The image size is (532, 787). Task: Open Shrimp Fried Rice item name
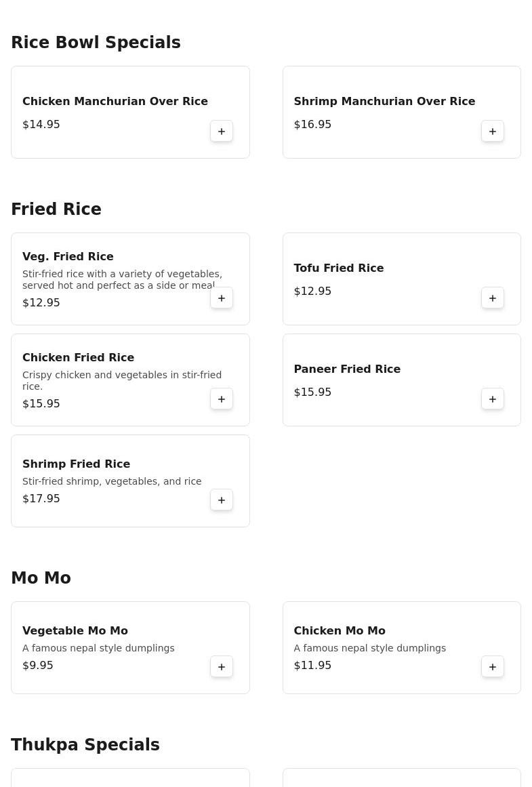[x=76, y=464]
